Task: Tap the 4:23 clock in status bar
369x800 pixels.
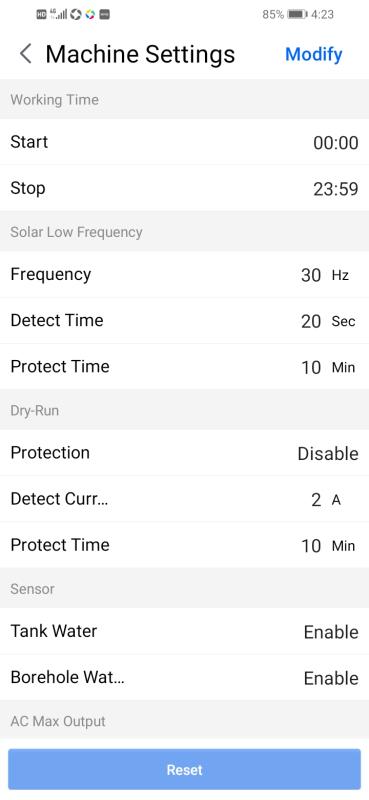Action: tap(322, 14)
